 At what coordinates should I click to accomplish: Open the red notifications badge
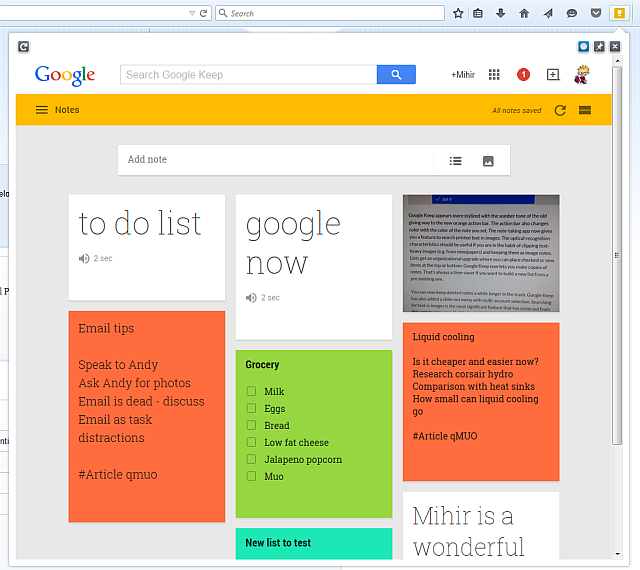523,75
